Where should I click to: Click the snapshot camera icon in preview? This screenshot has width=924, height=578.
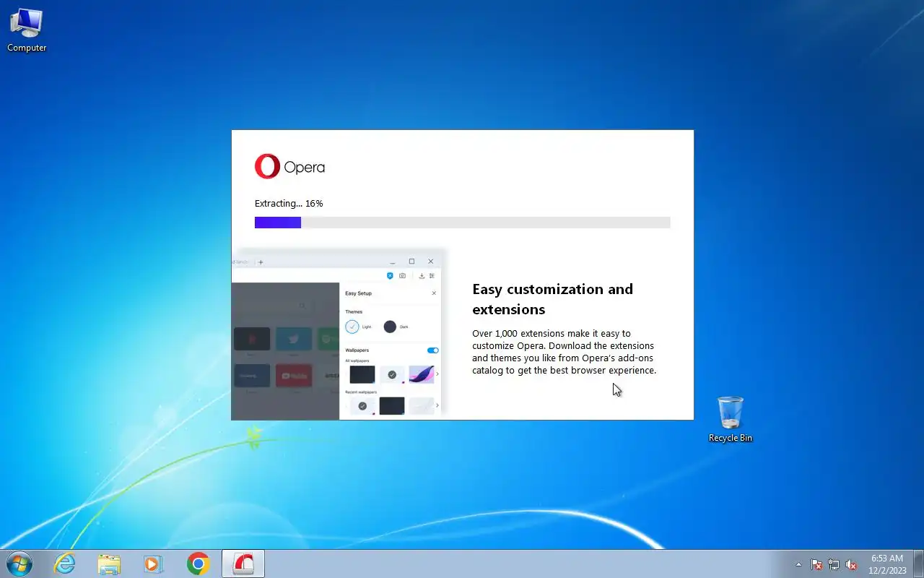tap(402, 276)
